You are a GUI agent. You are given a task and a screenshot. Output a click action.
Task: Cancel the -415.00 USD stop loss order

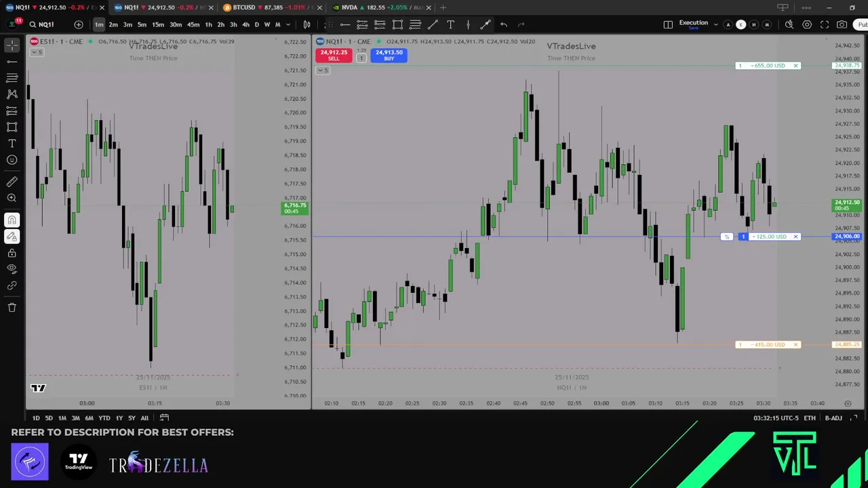pyautogui.click(x=796, y=344)
